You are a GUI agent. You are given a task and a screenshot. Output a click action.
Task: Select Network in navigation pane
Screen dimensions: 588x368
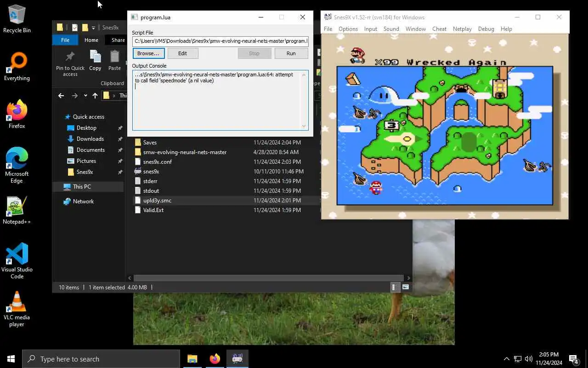tap(83, 201)
